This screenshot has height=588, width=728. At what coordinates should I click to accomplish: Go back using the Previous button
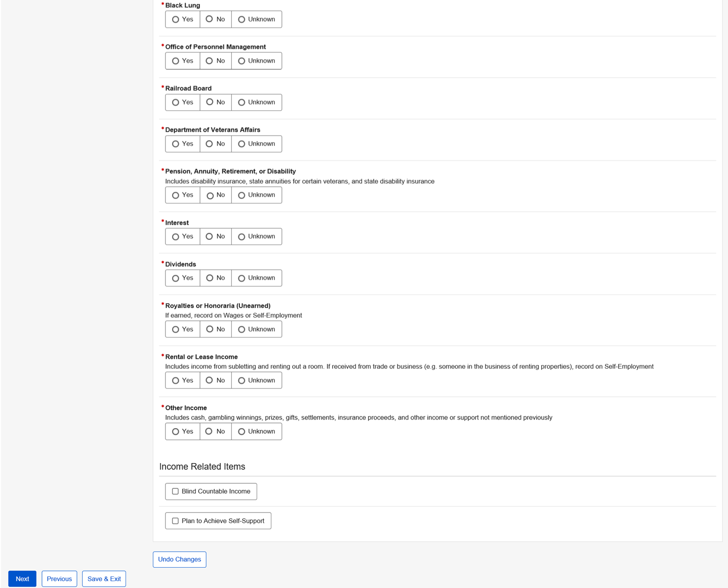coord(59,579)
